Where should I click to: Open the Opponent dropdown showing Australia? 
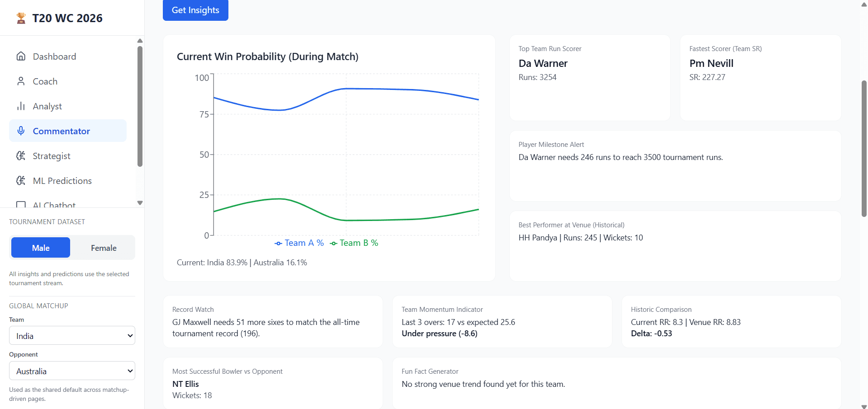coord(72,371)
